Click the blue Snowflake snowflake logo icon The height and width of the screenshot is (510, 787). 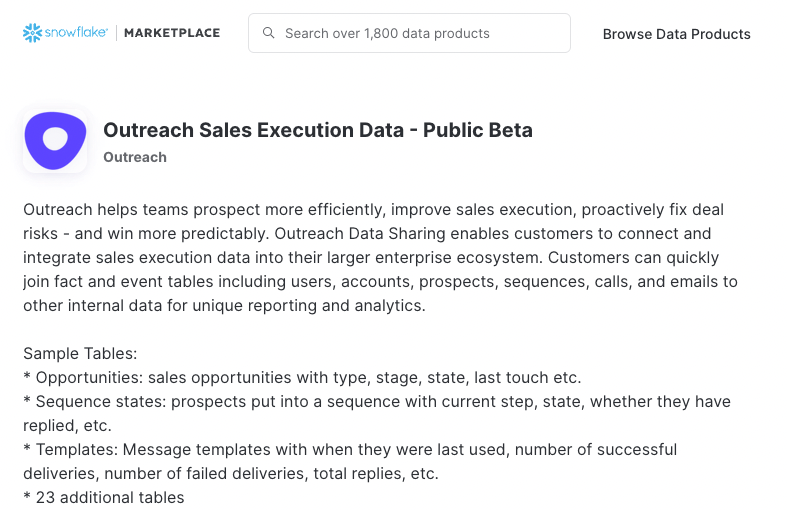tap(32, 33)
